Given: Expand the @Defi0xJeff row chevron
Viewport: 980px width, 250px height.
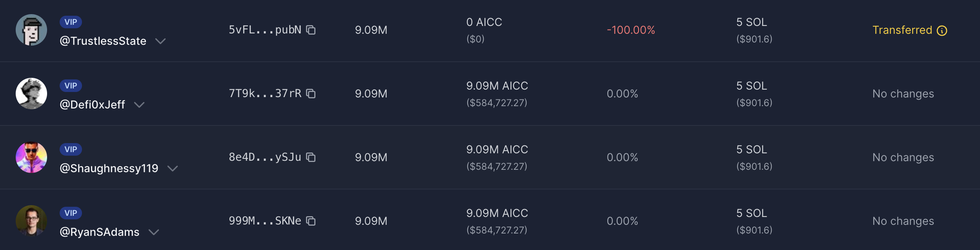Looking at the screenshot, I should click(x=139, y=105).
